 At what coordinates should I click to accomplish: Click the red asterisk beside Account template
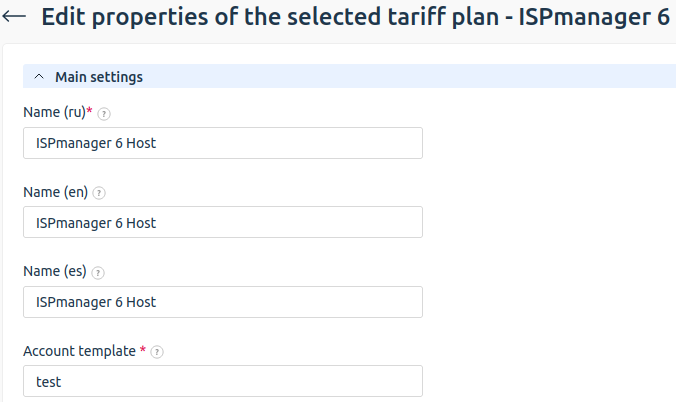click(143, 350)
